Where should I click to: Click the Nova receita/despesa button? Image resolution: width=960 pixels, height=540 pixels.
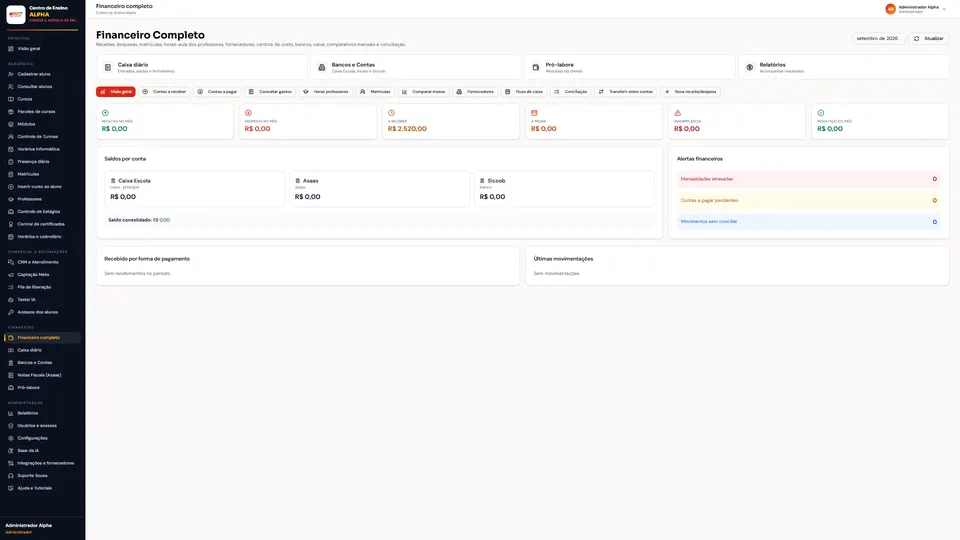pos(691,92)
